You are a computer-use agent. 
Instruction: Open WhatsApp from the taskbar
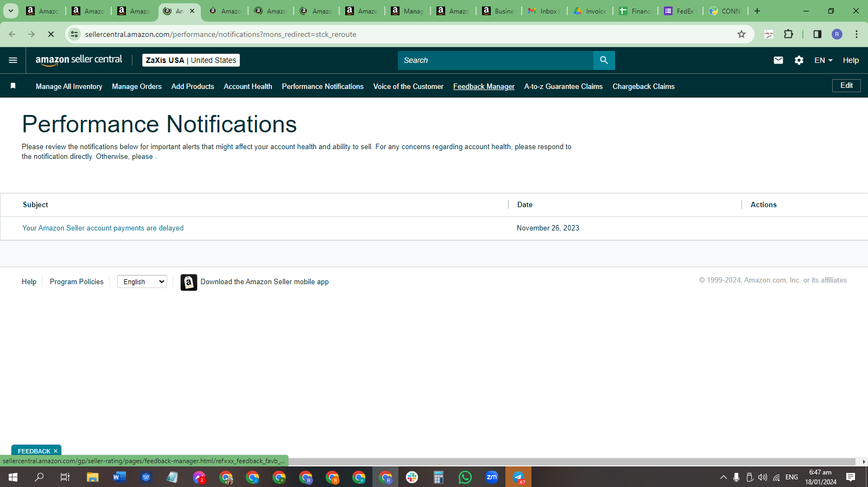pos(465,477)
